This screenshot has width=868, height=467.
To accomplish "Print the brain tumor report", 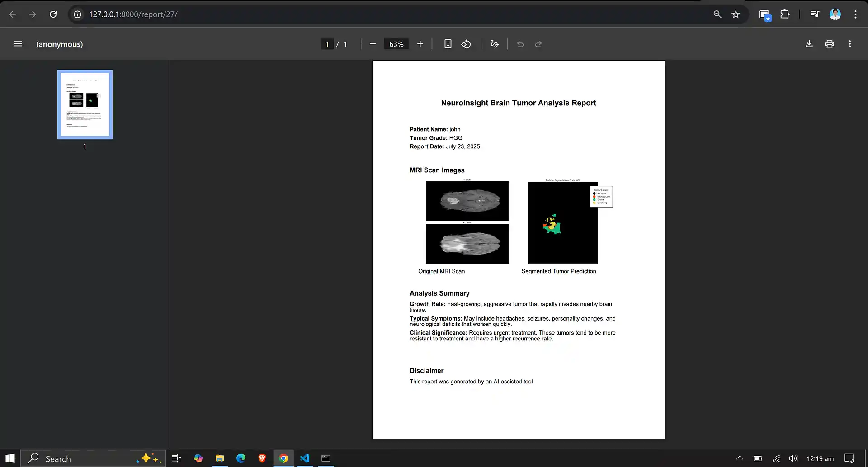I will coord(829,43).
